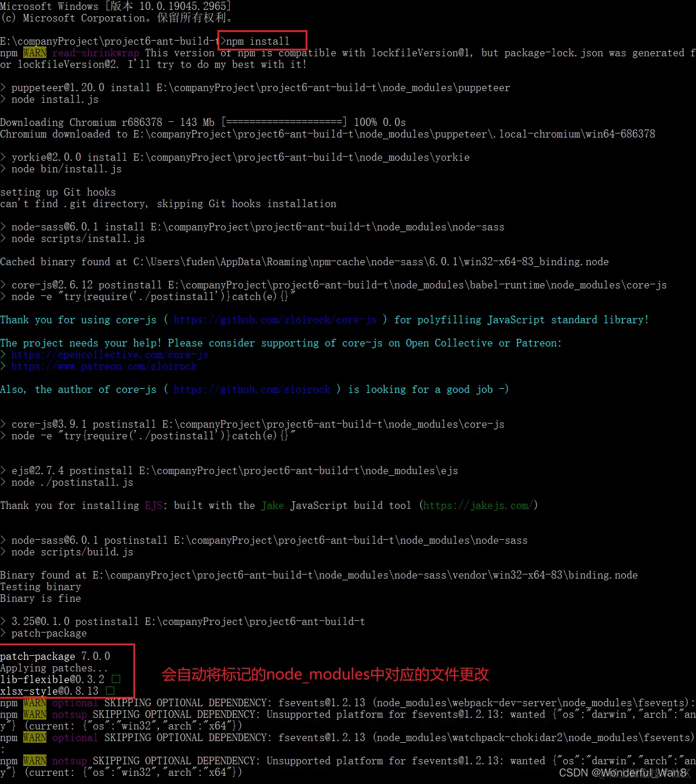
Task: Click the magenta 'EJS' word
Action: pos(154,505)
